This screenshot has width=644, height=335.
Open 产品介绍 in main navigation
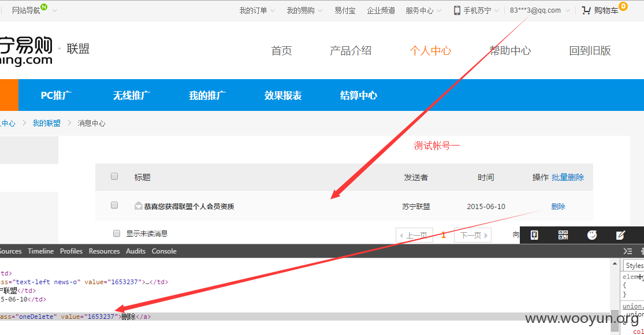[x=351, y=50]
